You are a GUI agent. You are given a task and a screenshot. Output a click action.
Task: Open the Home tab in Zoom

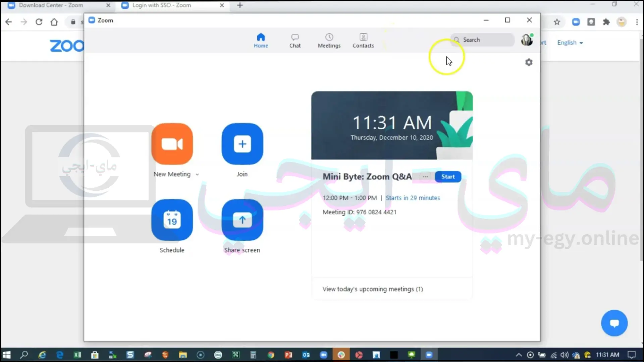(261, 41)
